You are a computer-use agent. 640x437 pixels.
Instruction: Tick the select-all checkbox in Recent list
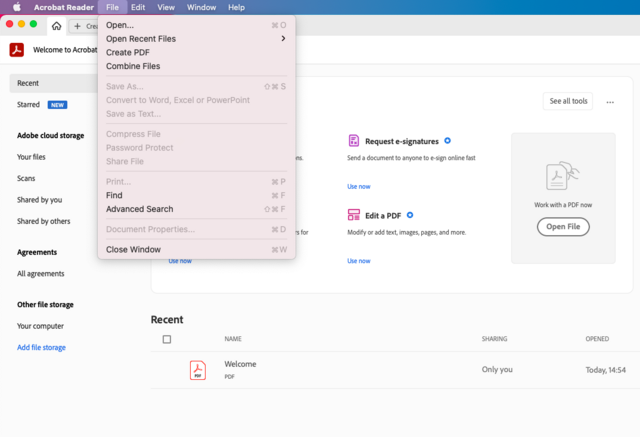(x=167, y=339)
